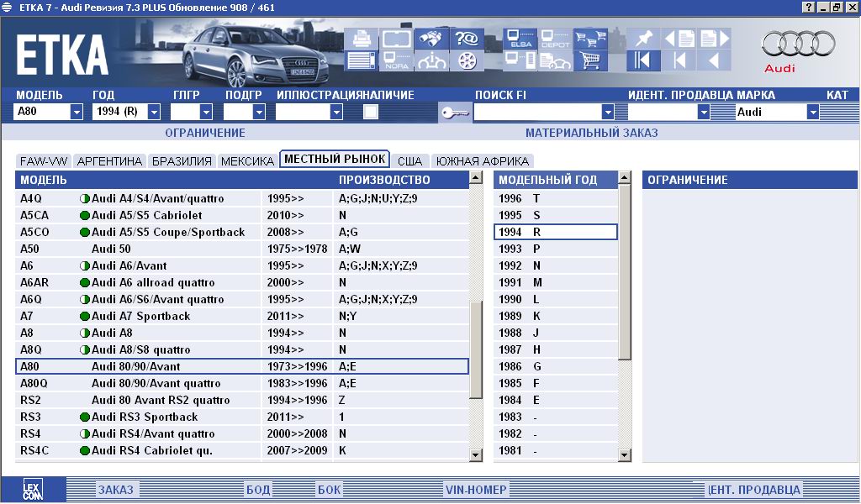Switch to the МЕКСИКА tab
This screenshot has width=861, height=504.
[247, 161]
